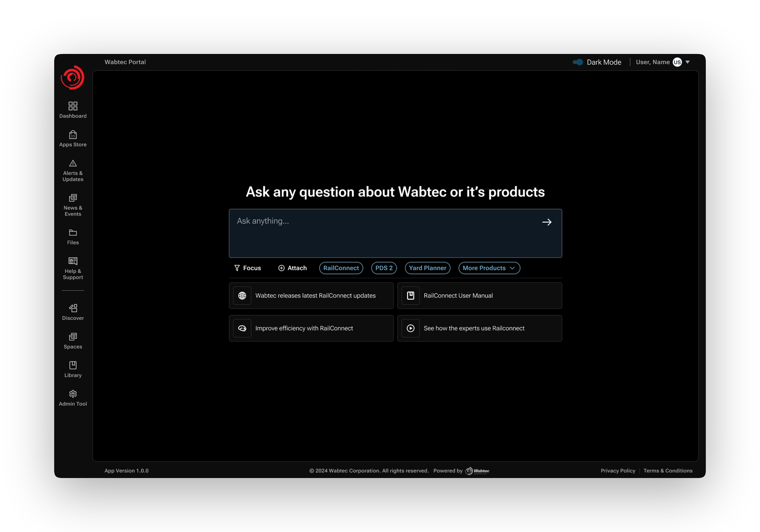Viewport: 760px width, 532px height.
Task: Click the User, Name label
Action: click(x=653, y=62)
